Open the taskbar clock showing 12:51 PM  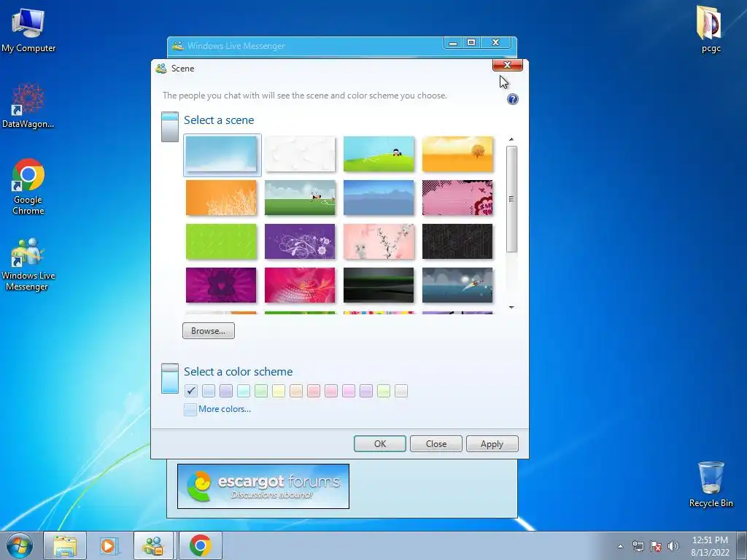(710, 546)
